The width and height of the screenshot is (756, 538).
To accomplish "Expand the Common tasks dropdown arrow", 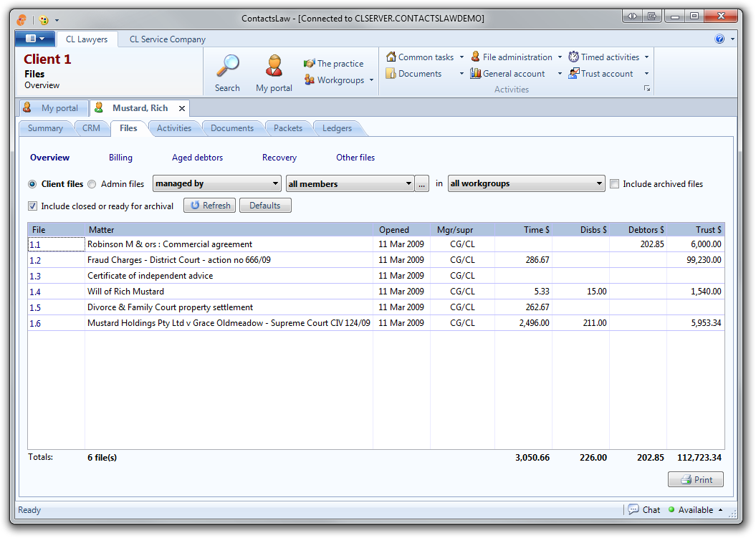I will [461, 57].
